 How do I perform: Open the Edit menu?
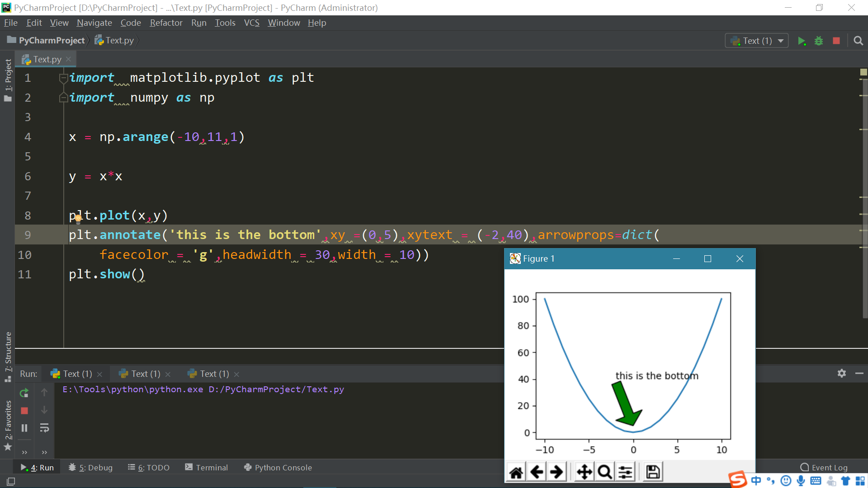click(x=34, y=23)
